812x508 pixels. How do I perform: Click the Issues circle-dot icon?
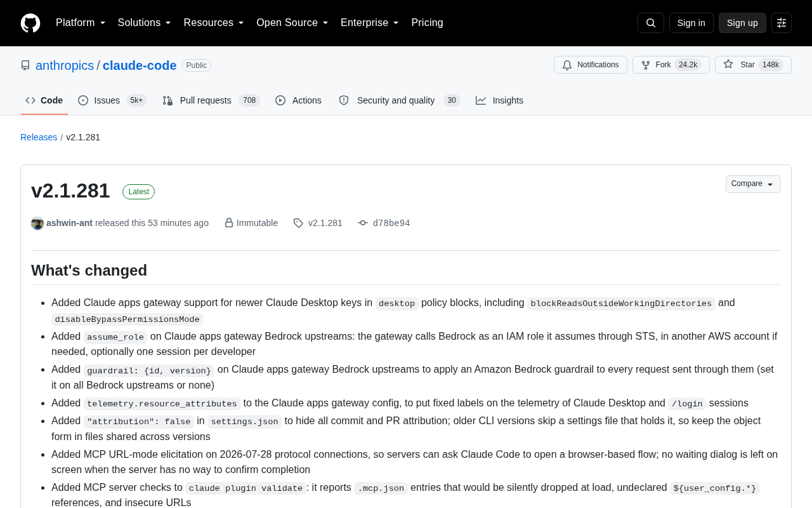83,100
